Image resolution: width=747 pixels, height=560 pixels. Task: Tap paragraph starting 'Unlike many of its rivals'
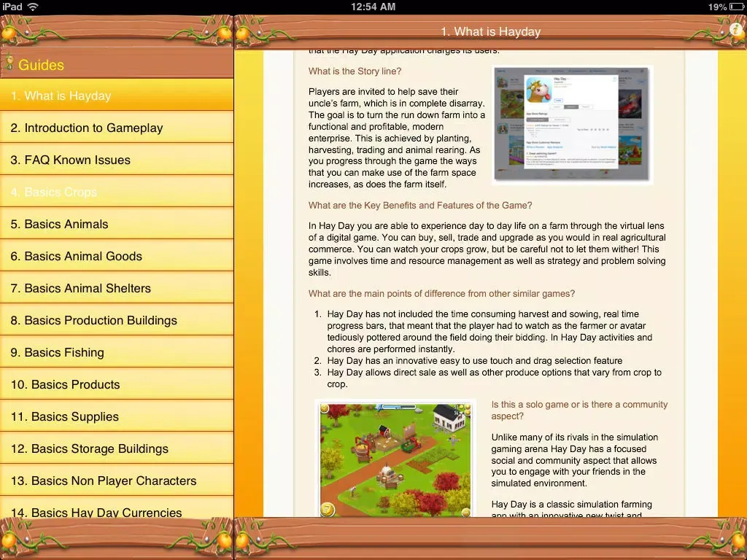click(x=575, y=460)
